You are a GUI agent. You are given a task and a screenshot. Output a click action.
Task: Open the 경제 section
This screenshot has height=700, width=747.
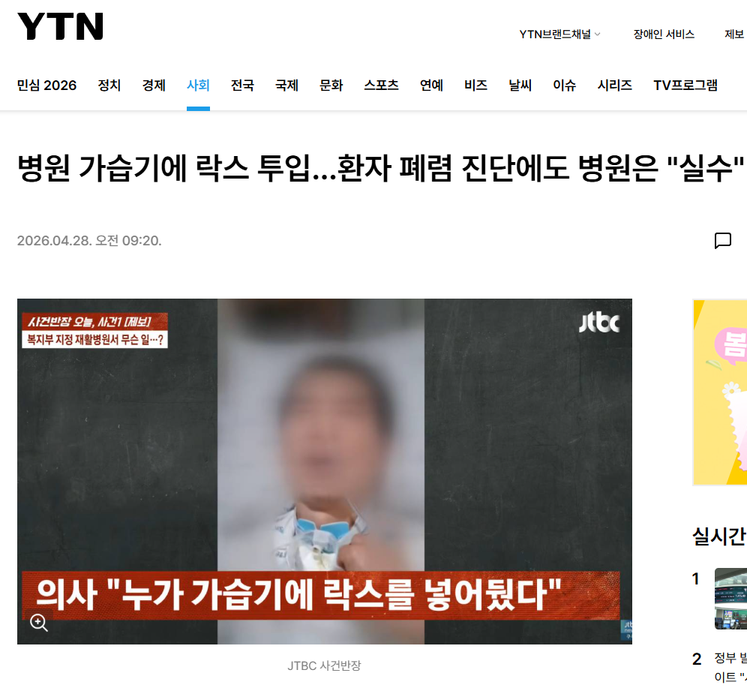pyautogui.click(x=153, y=85)
